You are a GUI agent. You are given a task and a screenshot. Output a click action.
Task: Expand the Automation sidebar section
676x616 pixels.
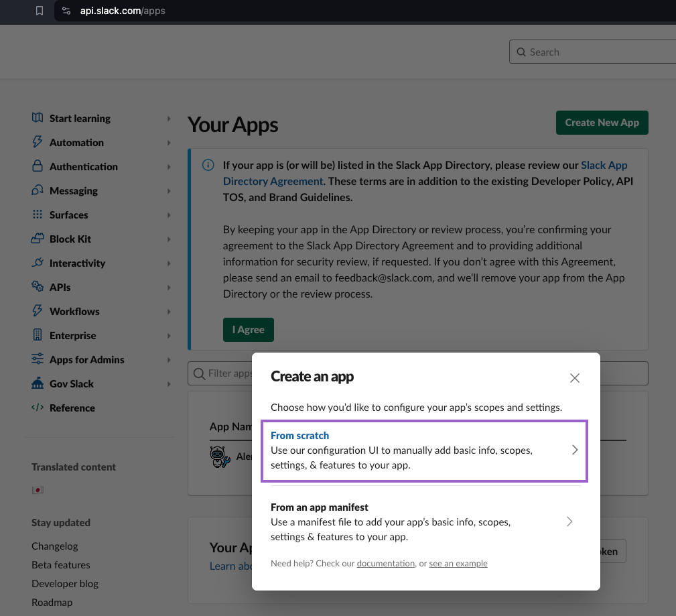pyautogui.click(x=169, y=143)
